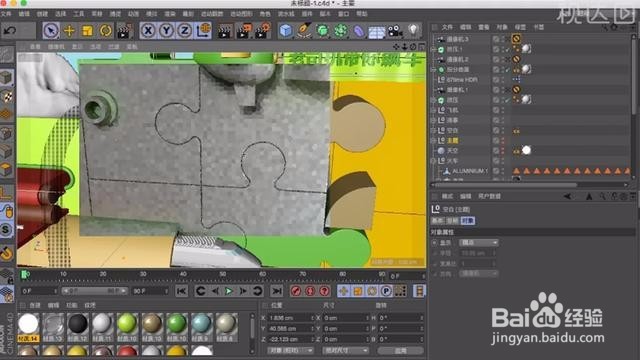Open the 显示 display dropdown
Viewport: 640px width, 360px height.
pyautogui.click(x=479, y=243)
